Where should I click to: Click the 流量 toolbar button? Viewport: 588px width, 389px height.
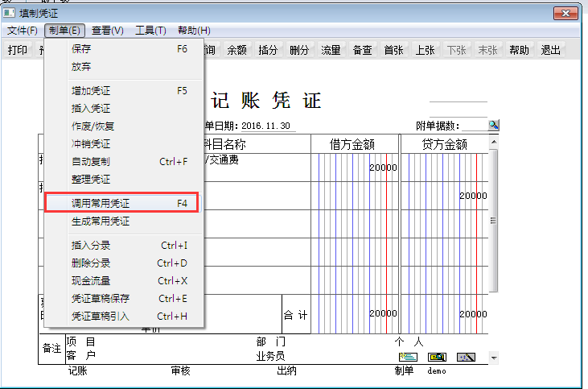pyautogui.click(x=331, y=50)
